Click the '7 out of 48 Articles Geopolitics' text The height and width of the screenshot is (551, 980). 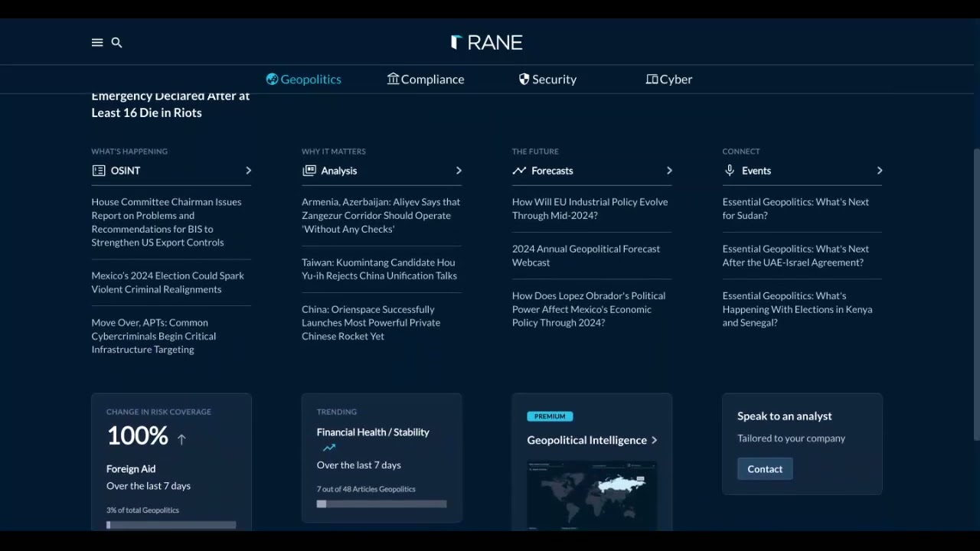366,489
